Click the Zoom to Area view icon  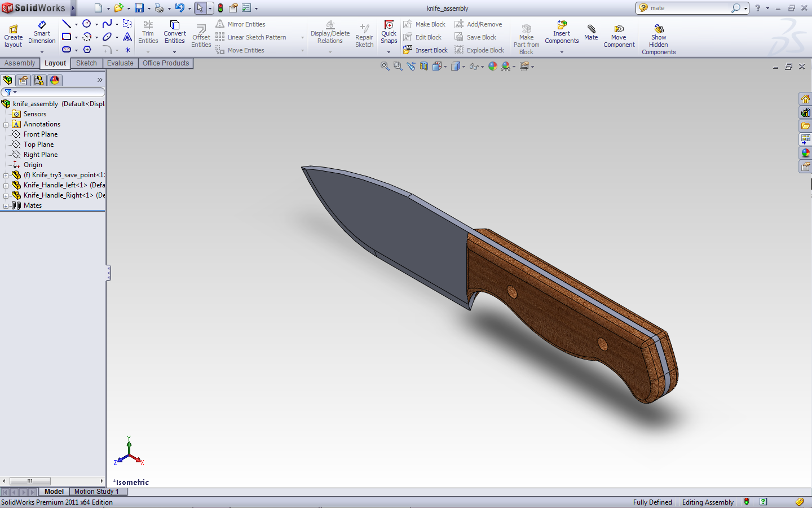398,66
